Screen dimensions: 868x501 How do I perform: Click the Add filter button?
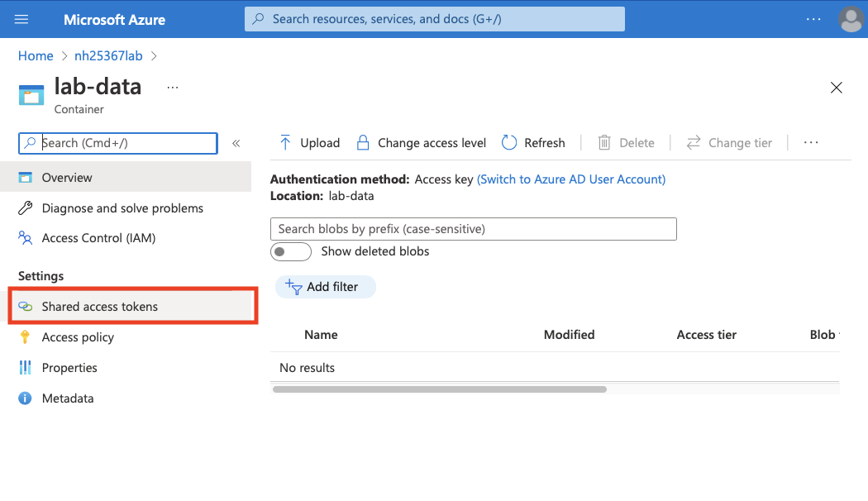[x=325, y=287]
